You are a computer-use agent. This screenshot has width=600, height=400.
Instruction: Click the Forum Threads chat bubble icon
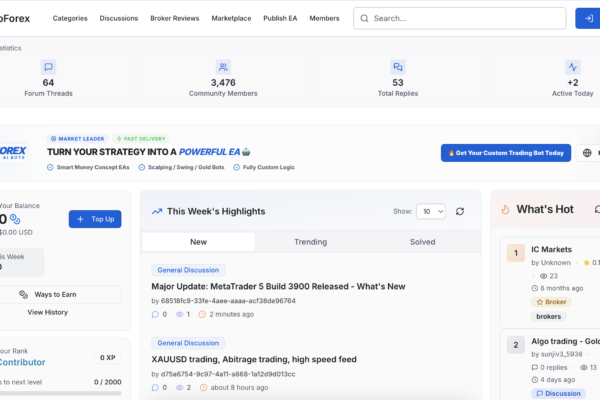(x=49, y=67)
